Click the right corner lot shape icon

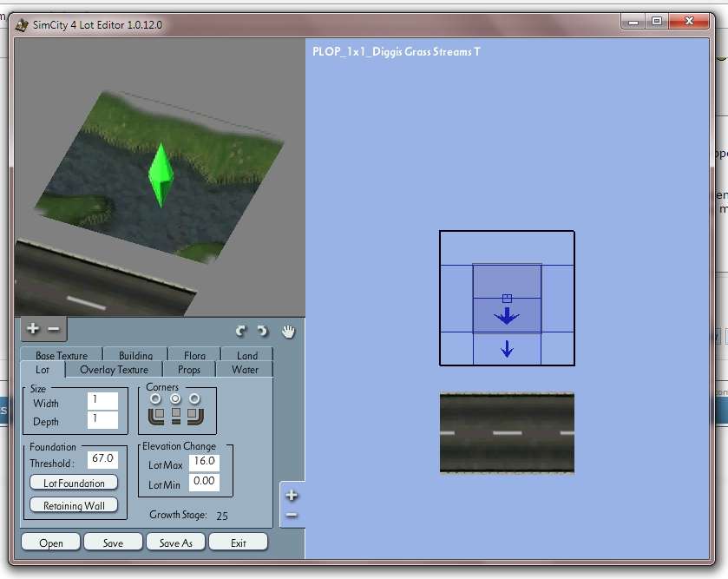(x=195, y=416)
